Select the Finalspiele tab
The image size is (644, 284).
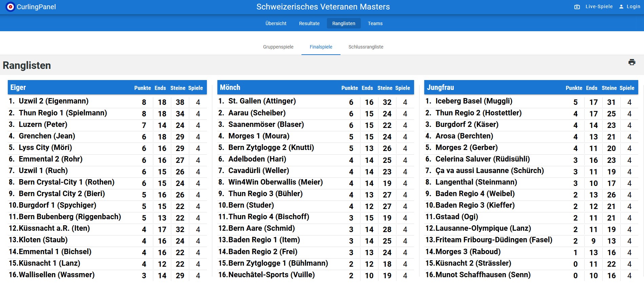point(321,47)
